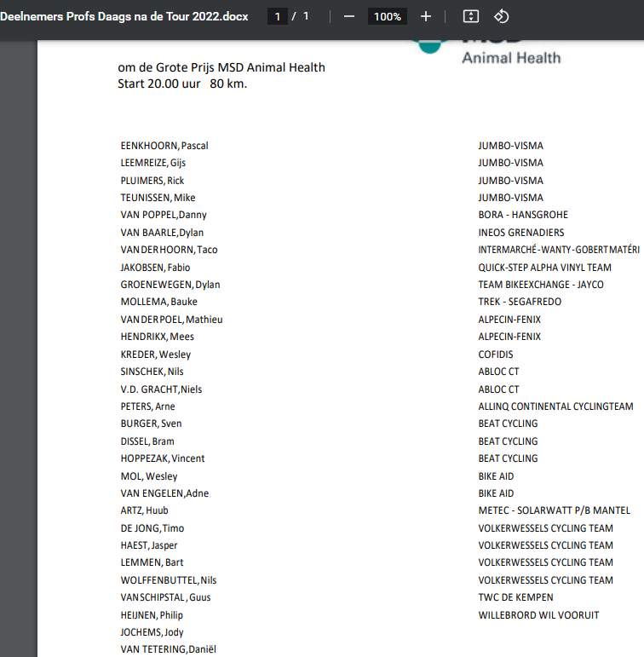The width and height of the screenshot is (644, 657).
Task: Click team COFIDIS
Action: click(x=496, y=354)
